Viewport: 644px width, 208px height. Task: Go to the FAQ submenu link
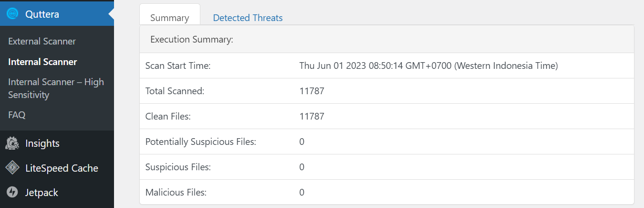[x=17, y=115]
